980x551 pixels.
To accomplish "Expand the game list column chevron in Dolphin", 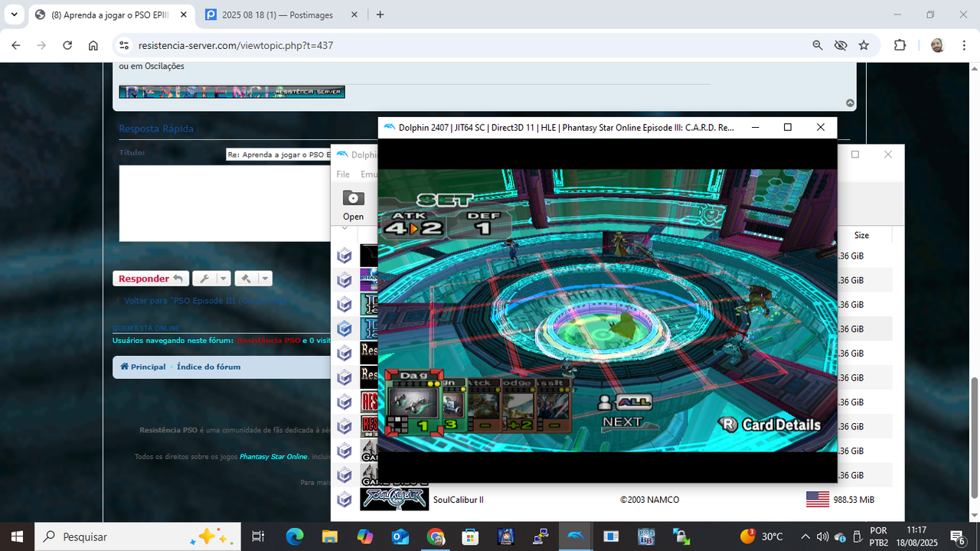I will [345, 228].
